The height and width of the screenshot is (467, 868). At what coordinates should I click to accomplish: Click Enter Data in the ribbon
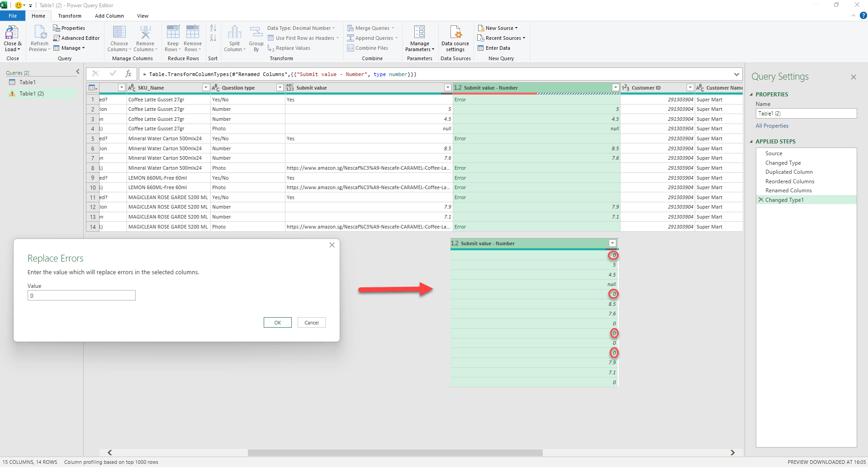(x=494, y=48)
